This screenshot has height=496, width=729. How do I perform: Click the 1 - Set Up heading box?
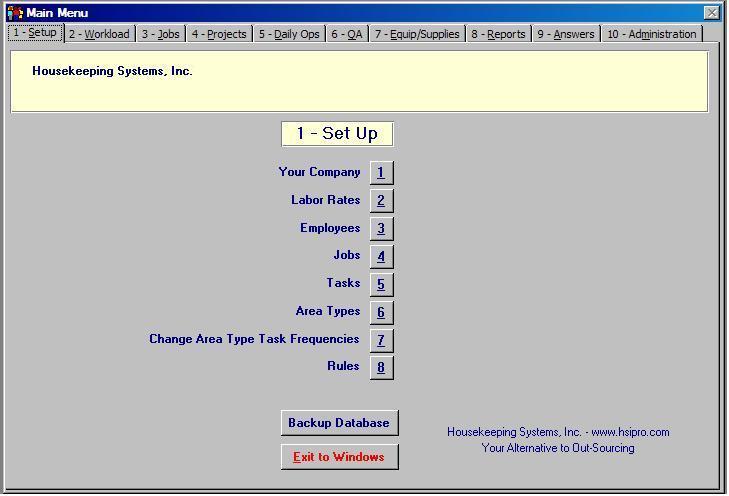point(338,134)
